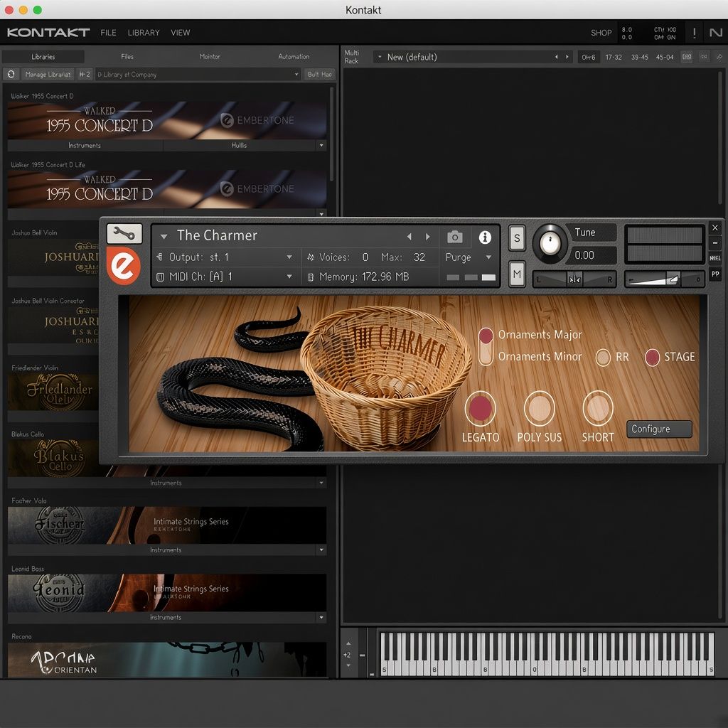Switch to the Automation tab
728x728 pixels.
point(294,57)
